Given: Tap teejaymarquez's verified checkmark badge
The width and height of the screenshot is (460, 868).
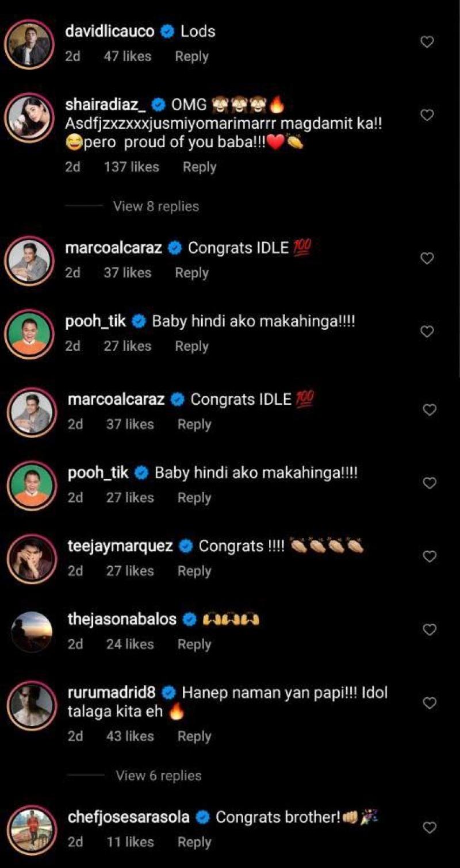Looking at the screenshot, I should [x=186, y=547].
